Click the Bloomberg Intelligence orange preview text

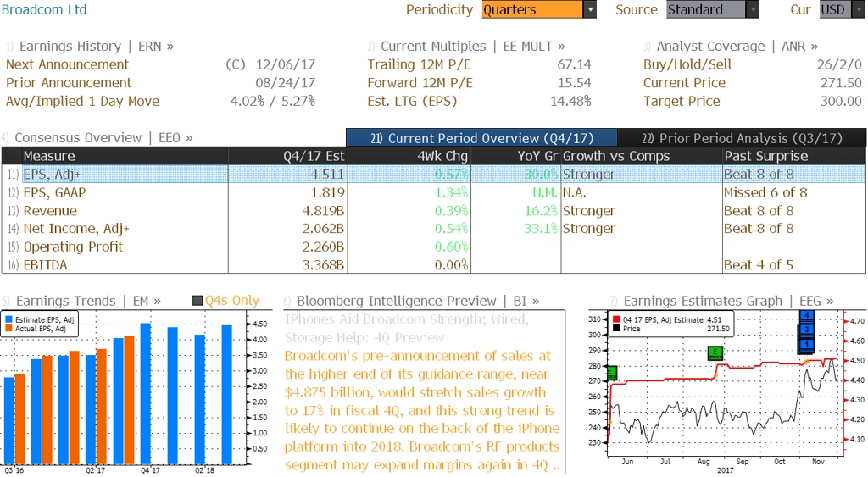pos(422,410)
